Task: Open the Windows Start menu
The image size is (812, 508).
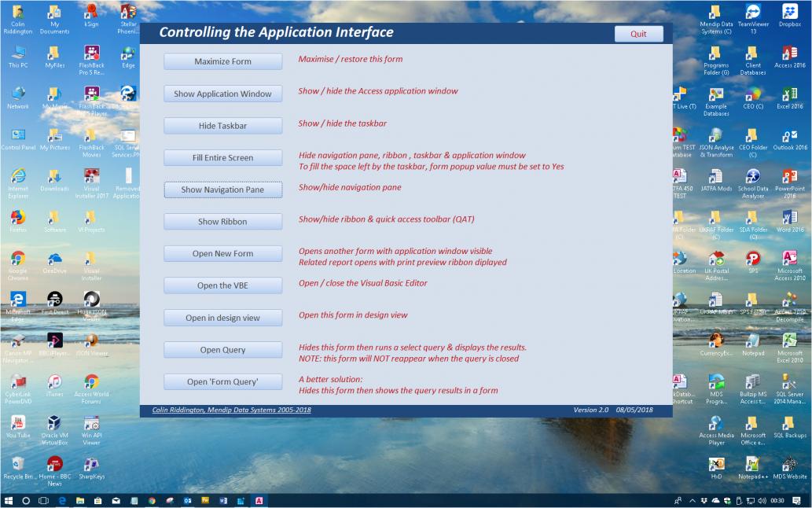Action: pos(9,501)
